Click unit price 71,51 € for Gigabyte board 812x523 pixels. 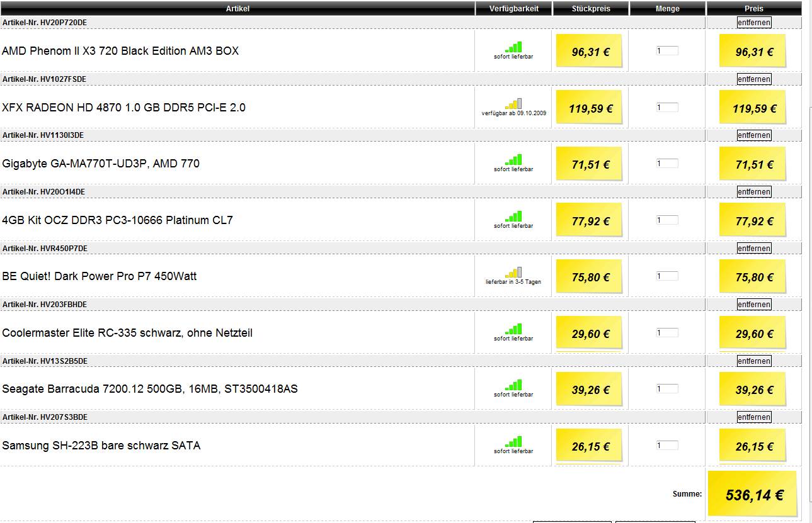589,164
